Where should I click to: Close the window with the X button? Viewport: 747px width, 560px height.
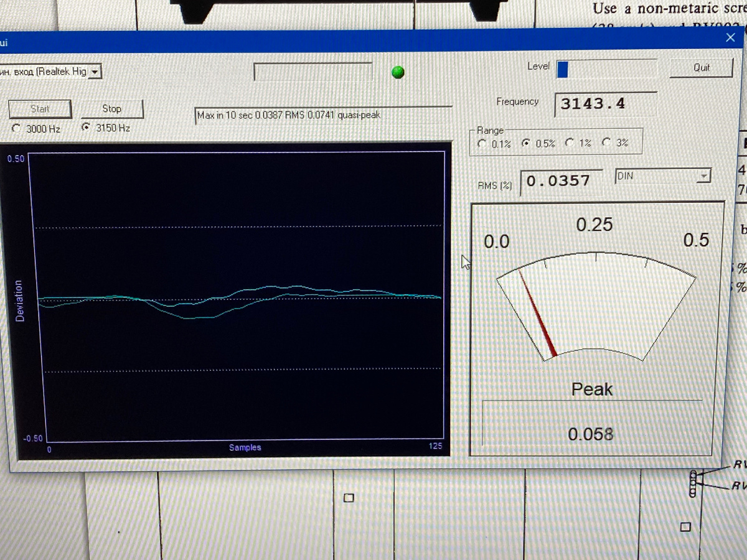[x=731, y=39]
